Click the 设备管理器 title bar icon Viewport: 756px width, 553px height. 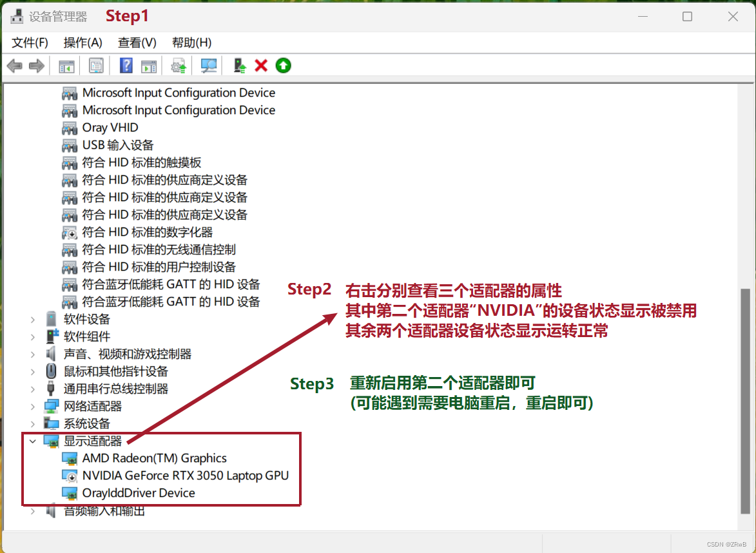point(17,16)
